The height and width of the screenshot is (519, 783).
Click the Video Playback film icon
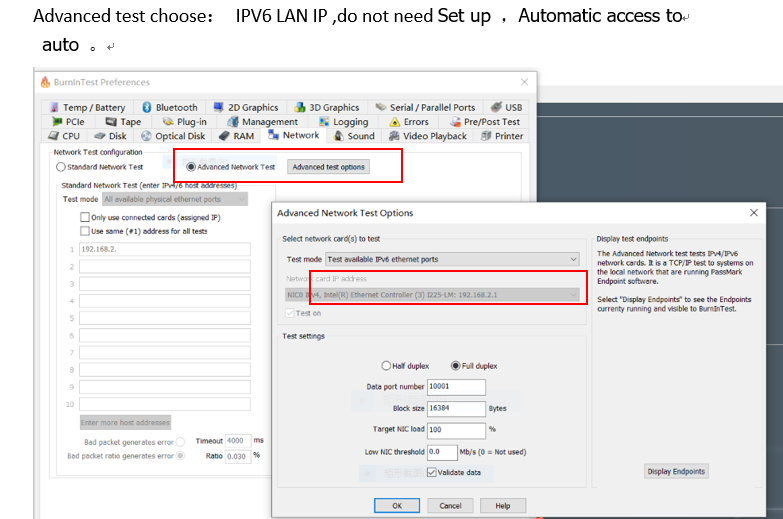[x=394, y=136]
